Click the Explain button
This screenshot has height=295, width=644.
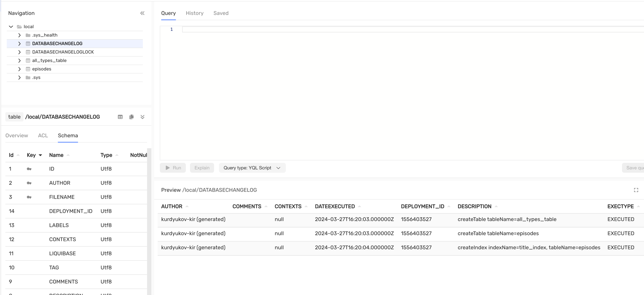(x=202, y=168)
